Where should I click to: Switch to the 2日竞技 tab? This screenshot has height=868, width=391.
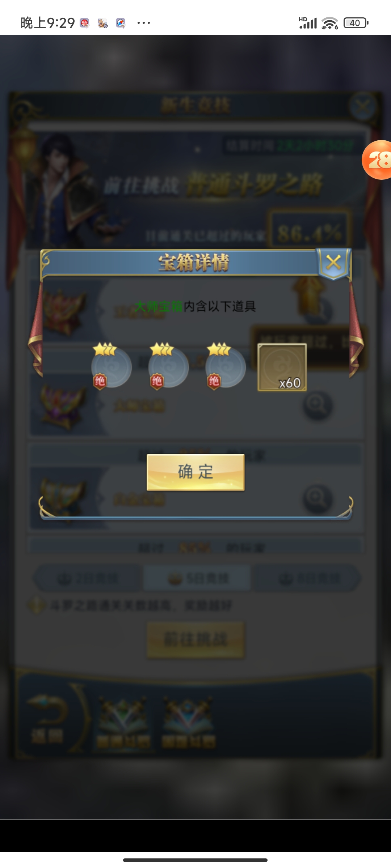point(88,579)
